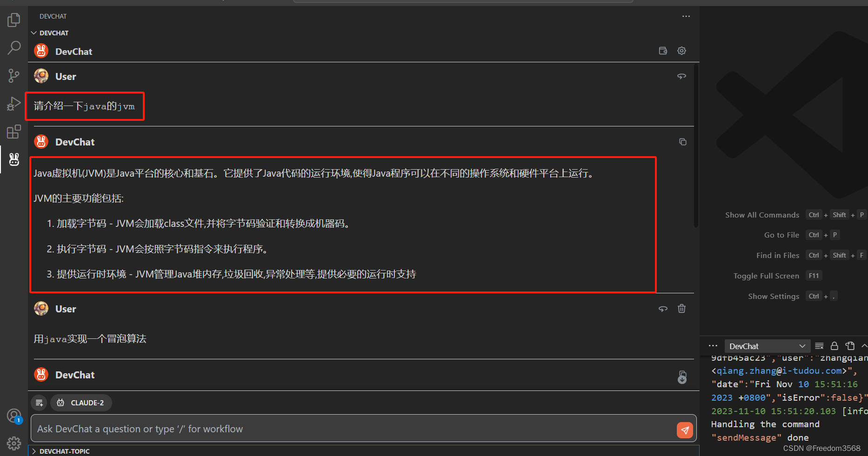Click the add context icon beside CLAUDE-2

point(40,403)
